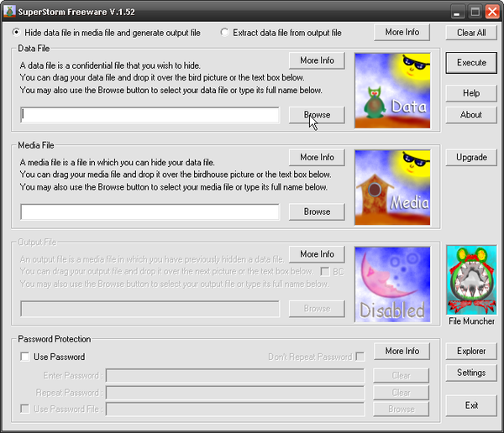Open the Explorer button
The height and width of the screenshot is (433, 504).
(471, 351)
